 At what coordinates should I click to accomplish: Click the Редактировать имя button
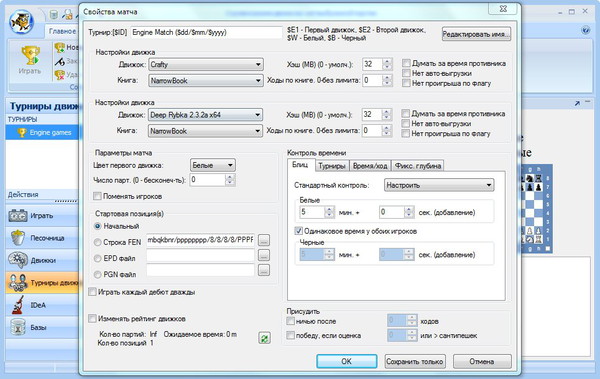point(476,34)
